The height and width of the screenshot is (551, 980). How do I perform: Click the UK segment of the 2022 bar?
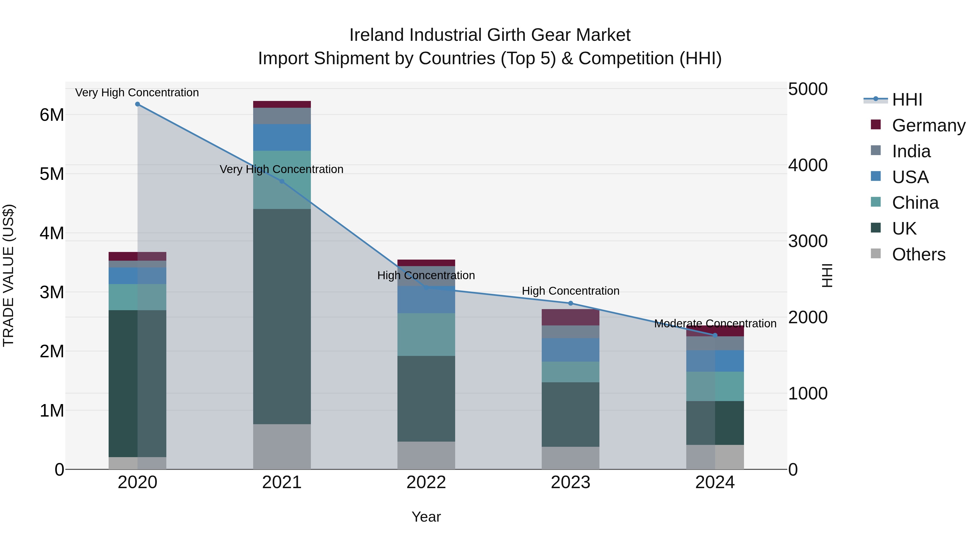tap(426, 399)
